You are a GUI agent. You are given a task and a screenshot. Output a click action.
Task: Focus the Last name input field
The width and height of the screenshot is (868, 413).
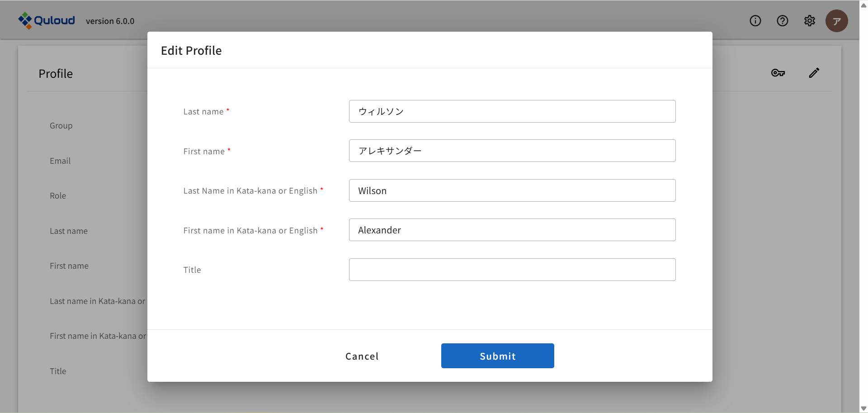click(x=512, y=111)
